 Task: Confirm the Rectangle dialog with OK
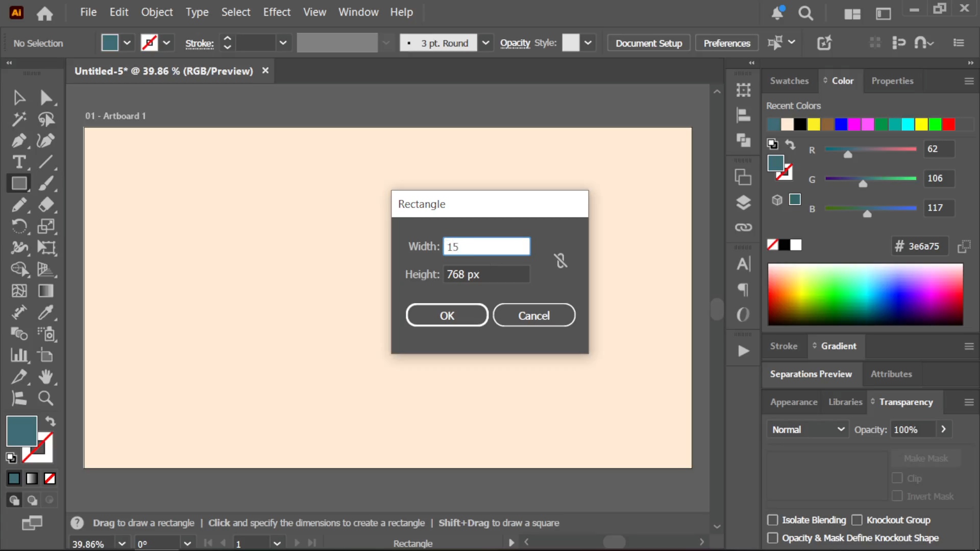[447, 315]
